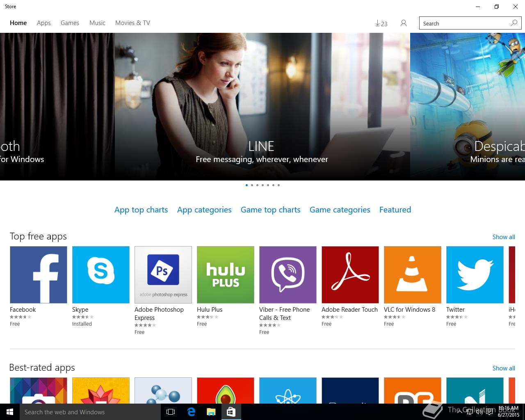Switch to the Music tab

pyautogui.click(x=97, y=23)
